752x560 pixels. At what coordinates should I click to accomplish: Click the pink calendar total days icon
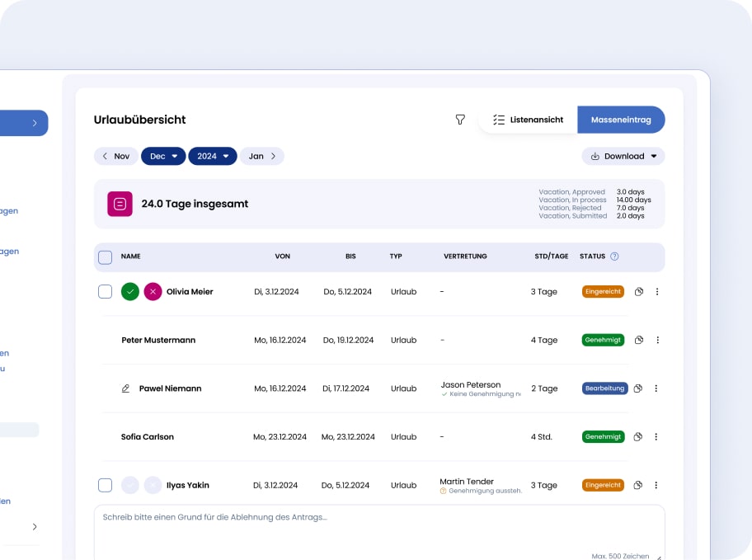120,204
